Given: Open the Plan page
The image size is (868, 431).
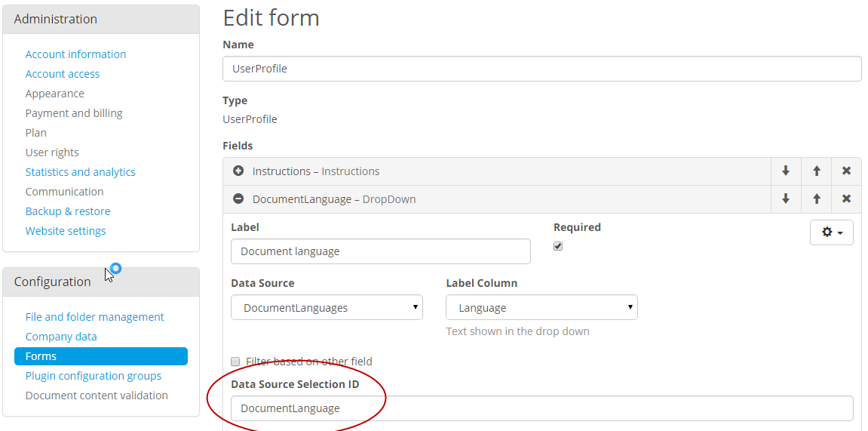Looking at the screenshot, I should click(x=36, y=133).
